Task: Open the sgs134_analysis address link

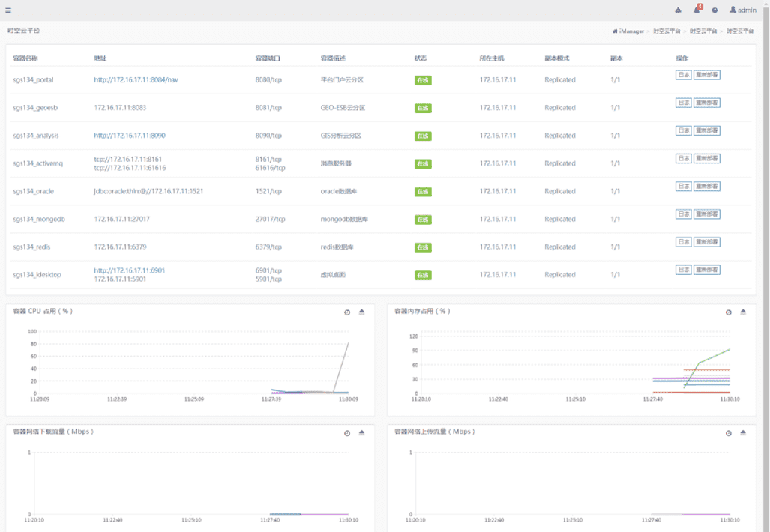Action: (130, 136)
